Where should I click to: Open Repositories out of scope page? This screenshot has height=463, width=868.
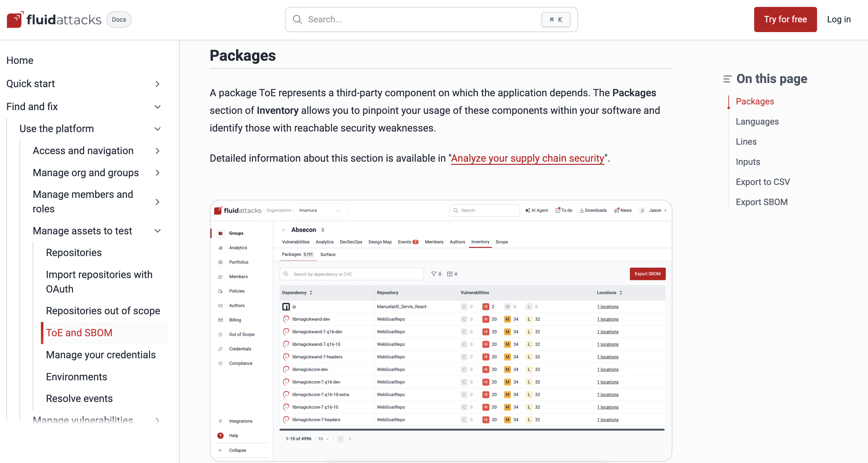(x=103, y=311)
